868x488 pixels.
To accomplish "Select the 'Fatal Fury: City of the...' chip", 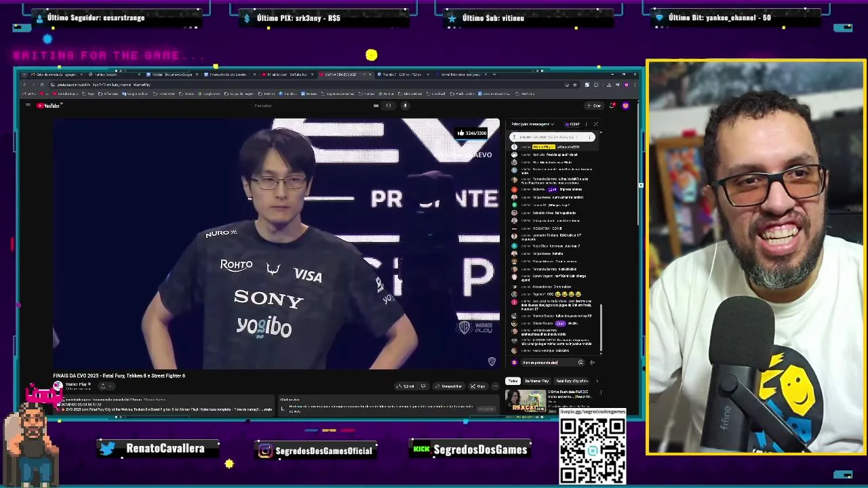I will pyautogui.click(x=572, y=381).
